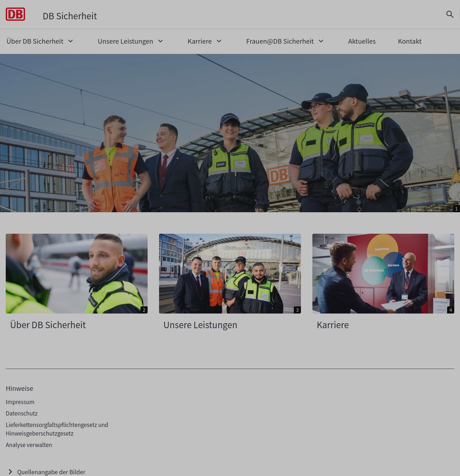This screenshot has width=460, height=476.
Task: Open the Unsere Leistungen nav item
Action: (x=125, y=41)
